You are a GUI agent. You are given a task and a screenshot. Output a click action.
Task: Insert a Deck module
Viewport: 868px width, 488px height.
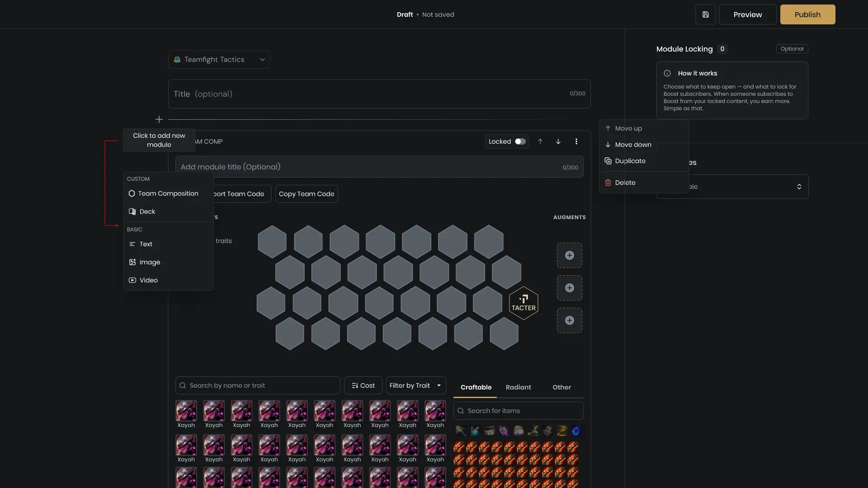[147, 211]
